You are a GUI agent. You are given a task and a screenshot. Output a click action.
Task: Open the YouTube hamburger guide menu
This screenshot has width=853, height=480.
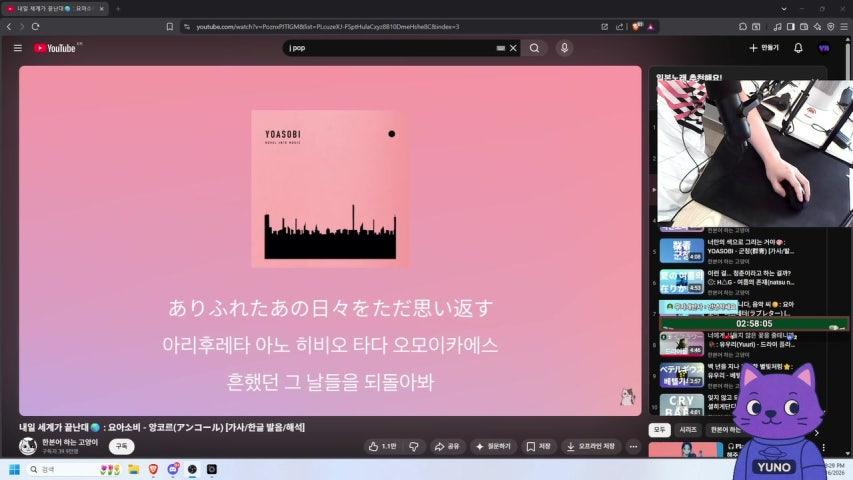[x=18, y=48]
